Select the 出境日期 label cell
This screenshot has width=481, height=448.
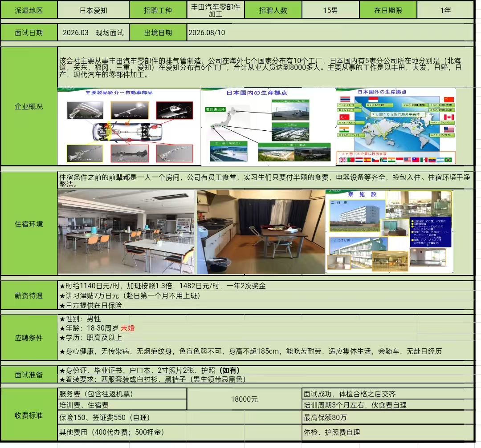[x=158, y=32]
